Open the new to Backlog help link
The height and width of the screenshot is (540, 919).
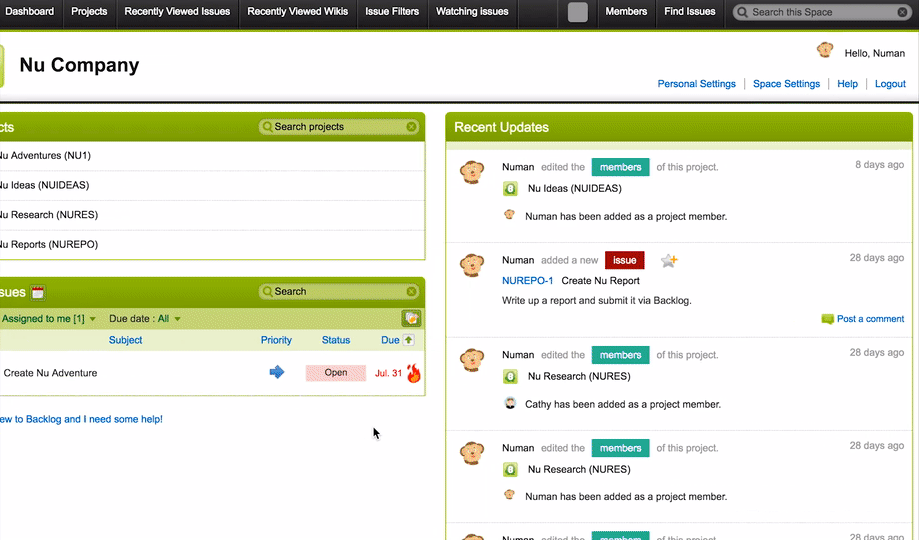tap(81, 419)
